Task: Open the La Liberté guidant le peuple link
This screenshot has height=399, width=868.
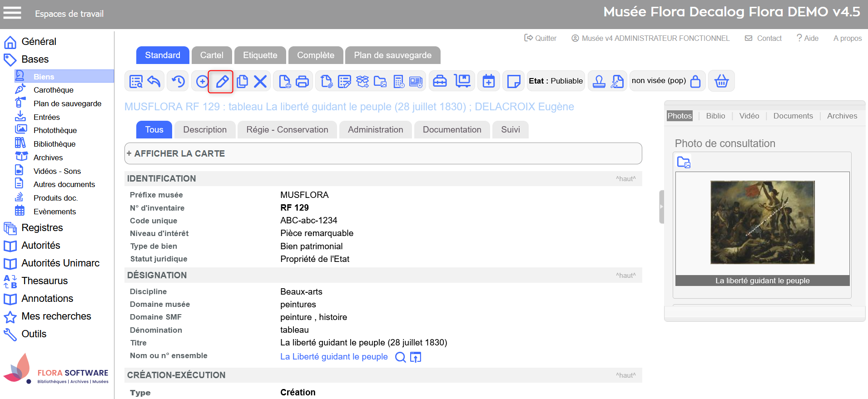Action: pyautogui.click(x=334, y=357)
